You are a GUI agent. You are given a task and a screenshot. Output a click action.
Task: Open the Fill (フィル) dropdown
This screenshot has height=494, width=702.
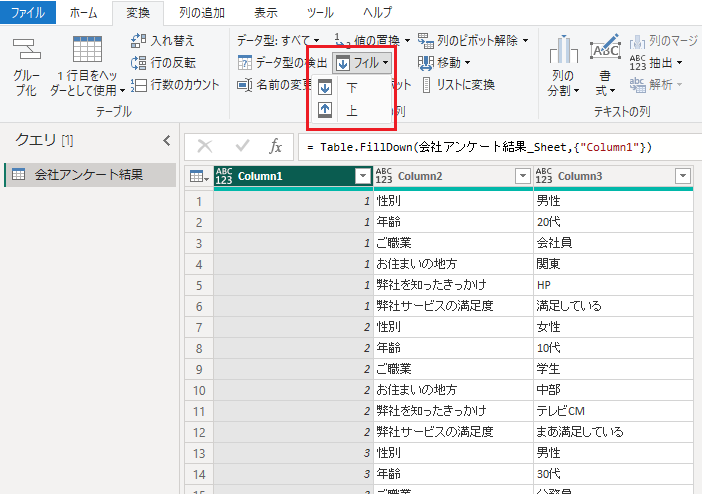click(364, 63)
